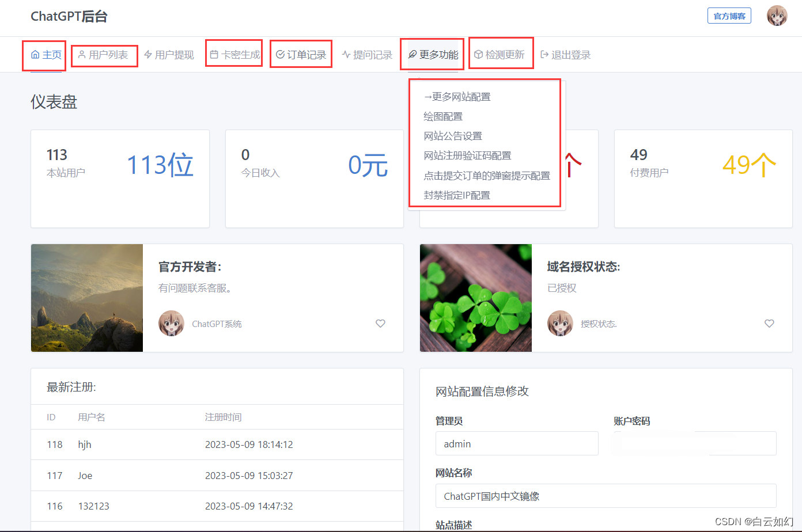Open the 用户提现 tab
This screenshot has height=532, width=802.
coord(169,55)
